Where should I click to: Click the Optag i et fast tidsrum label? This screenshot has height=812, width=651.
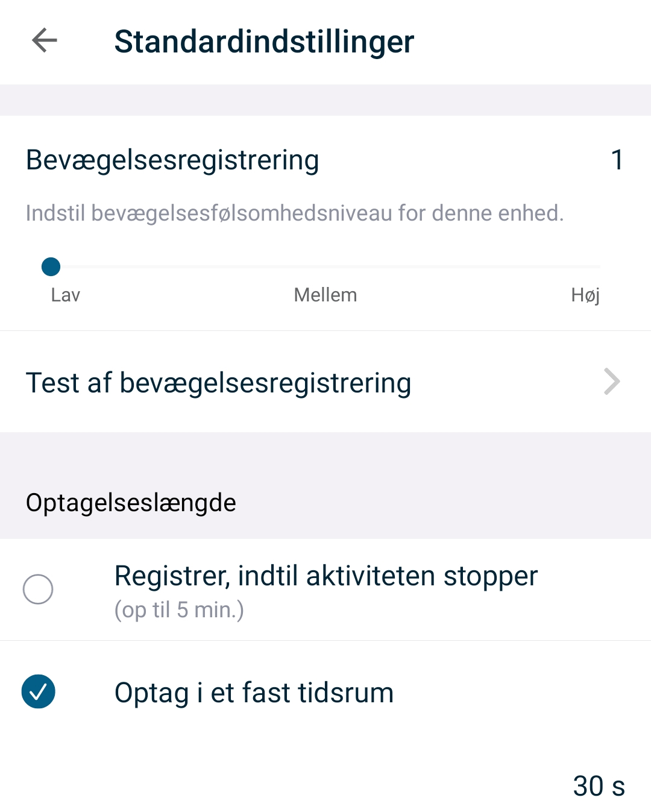tap(254, 693)
